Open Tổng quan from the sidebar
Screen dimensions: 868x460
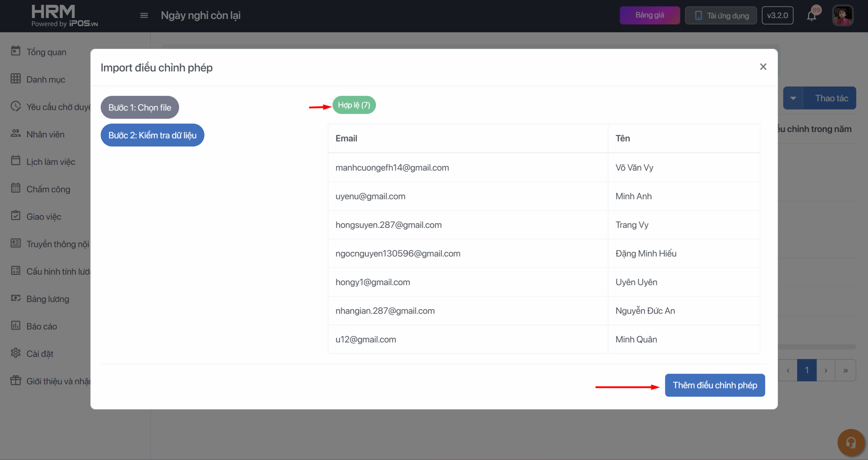(46, 52)
